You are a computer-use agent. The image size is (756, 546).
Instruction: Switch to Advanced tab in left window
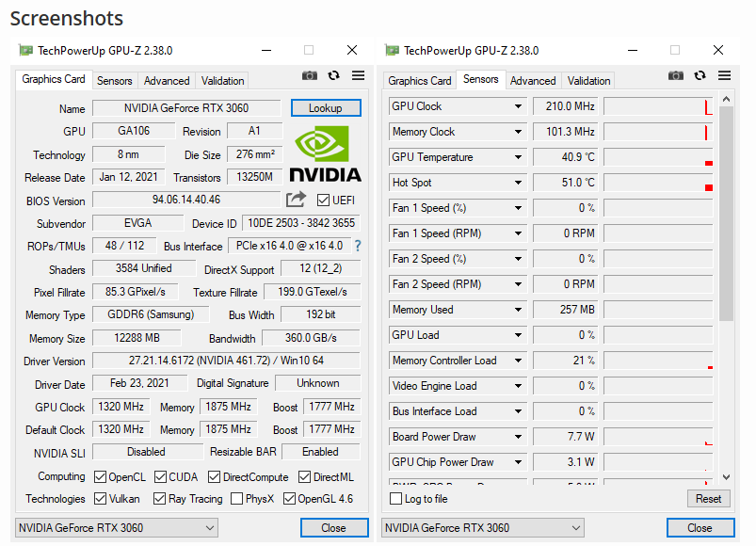pos(167,80)
